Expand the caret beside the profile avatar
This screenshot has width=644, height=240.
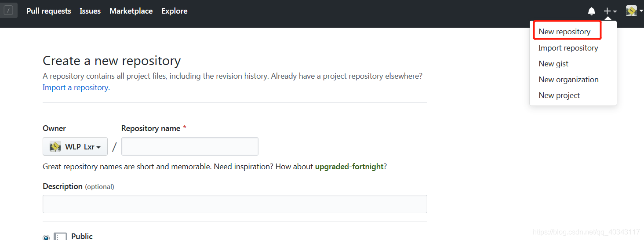(x=641, y=11)
